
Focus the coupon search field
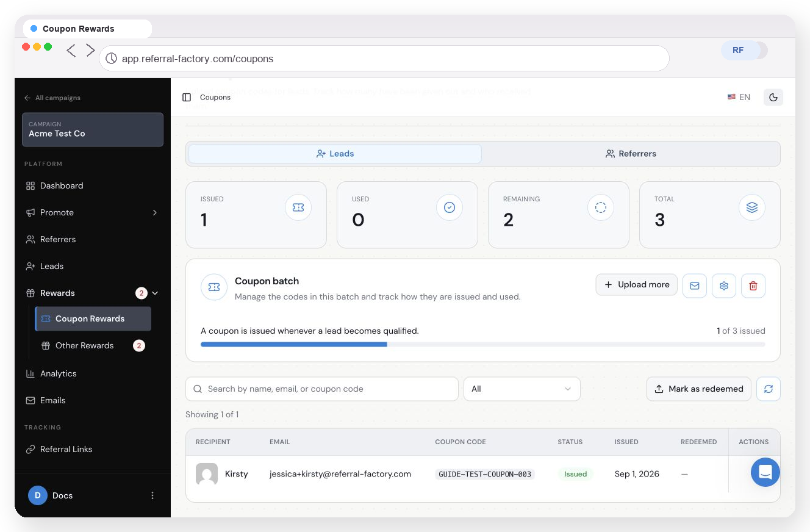tap(322, 389)
